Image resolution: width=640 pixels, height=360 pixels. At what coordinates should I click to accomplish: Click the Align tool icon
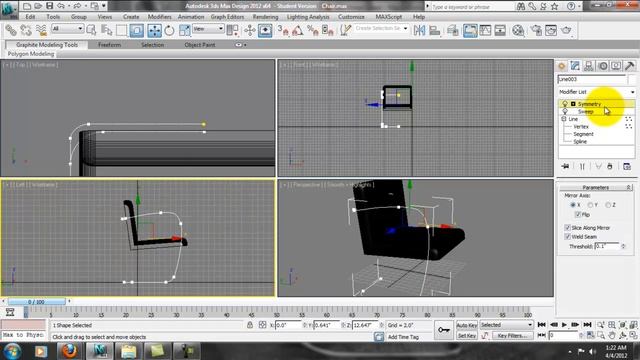tap(435, 30)
